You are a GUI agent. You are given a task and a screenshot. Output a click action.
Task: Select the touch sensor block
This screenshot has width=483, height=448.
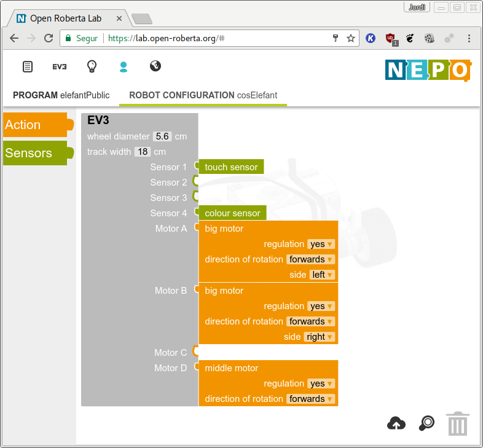click(231, 167)
